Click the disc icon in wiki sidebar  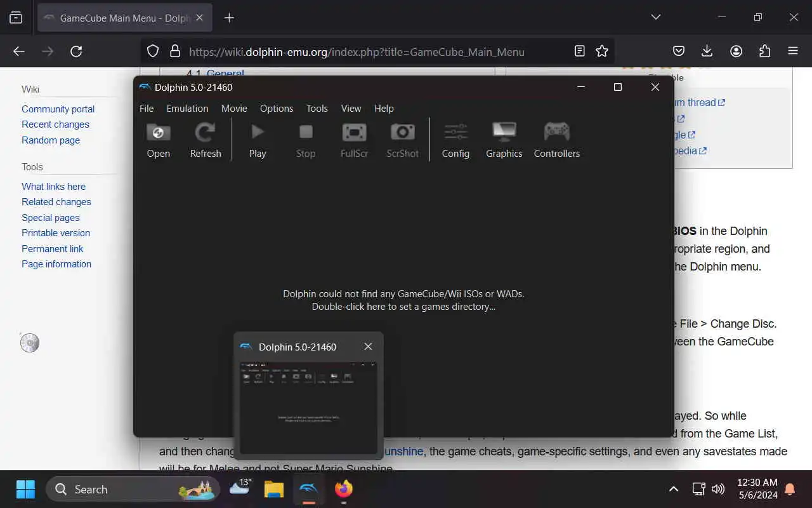[30, 343]
